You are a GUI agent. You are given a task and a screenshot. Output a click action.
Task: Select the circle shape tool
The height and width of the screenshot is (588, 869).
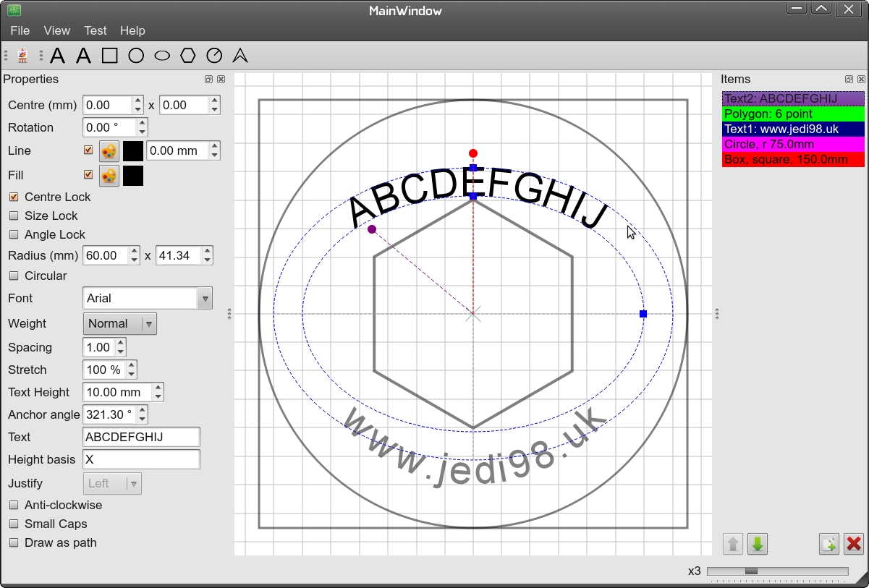click(x=135, y=55)
